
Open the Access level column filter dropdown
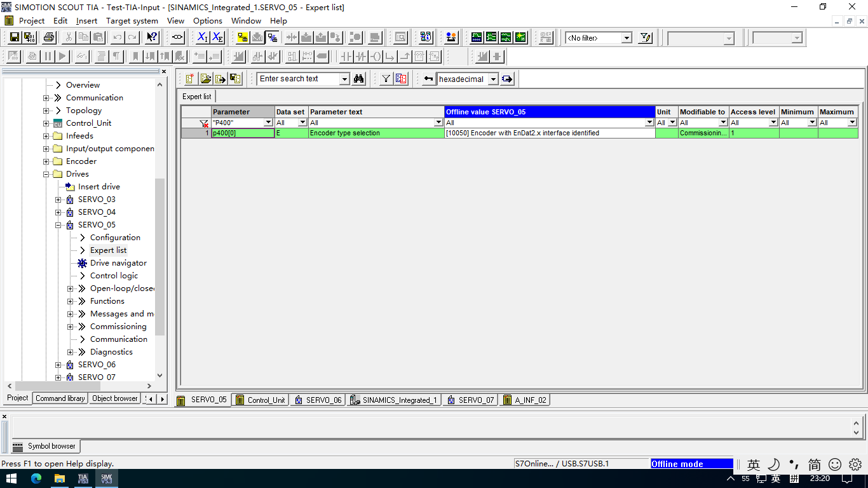774,123
